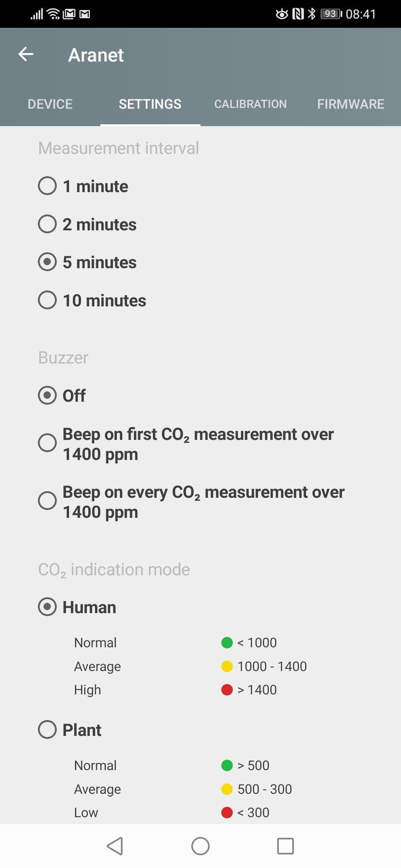The height and width of the screenshot is (868, 401).
Task: Tap the Wi-Fi signal icon in status bar
Action: (x=54, y=14)
